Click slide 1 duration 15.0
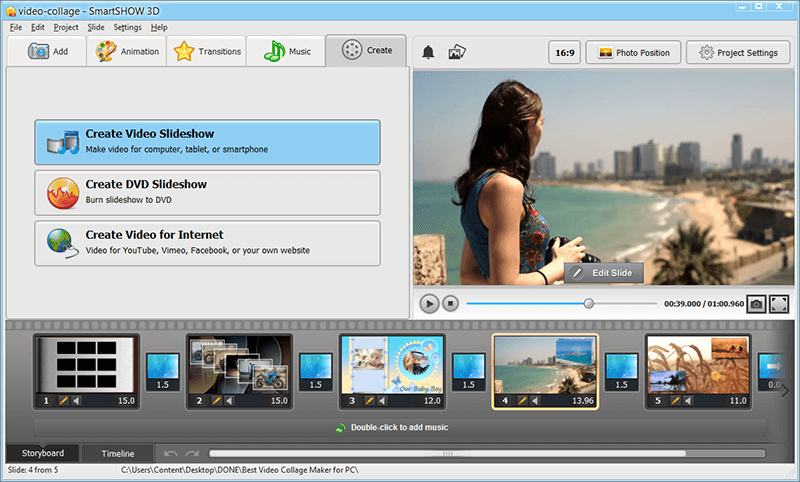The height and width of the screenshot is (482, 800). coord(127,401)
